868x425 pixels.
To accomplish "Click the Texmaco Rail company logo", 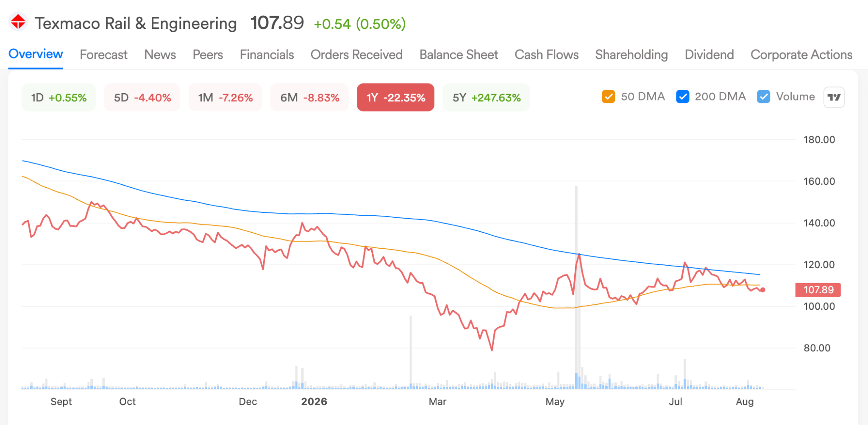I will tap(18, 22).
